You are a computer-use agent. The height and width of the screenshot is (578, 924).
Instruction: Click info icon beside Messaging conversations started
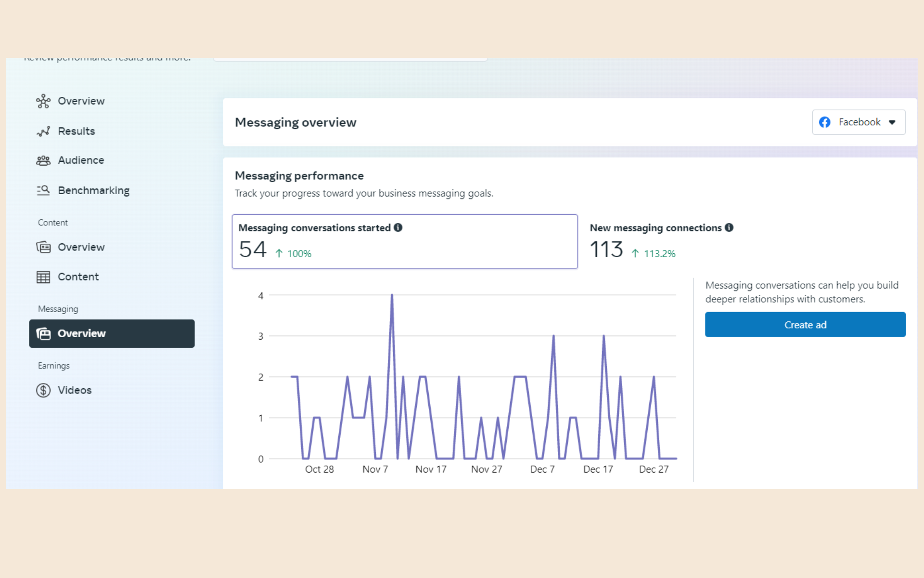(398, 227)
